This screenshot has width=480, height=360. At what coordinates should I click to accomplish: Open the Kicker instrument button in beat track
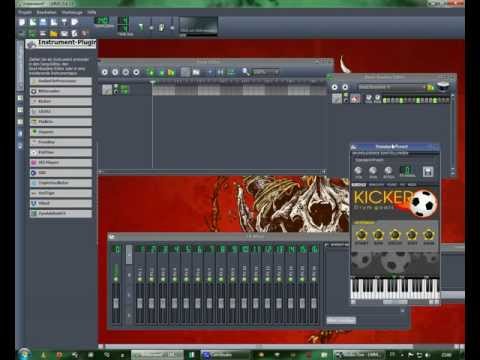pyautogui.click(x=355, y=99)
